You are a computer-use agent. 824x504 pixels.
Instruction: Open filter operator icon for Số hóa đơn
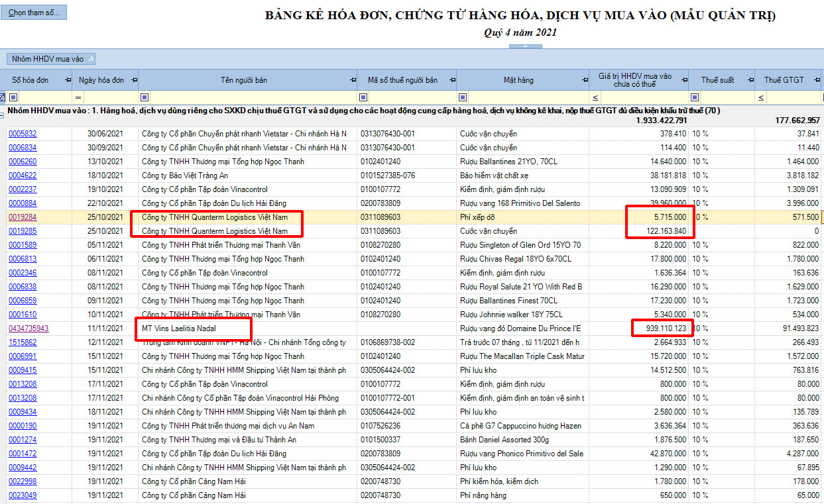pyautogui.click(x=13, y=97)
